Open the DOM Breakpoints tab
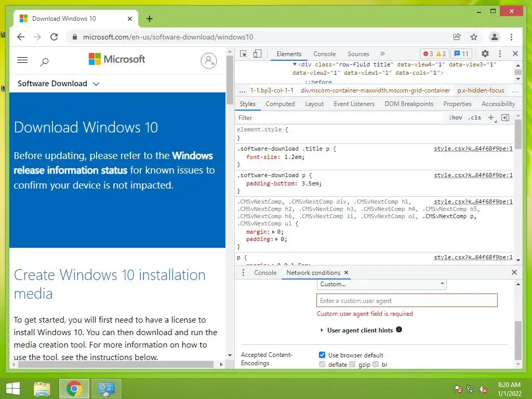 click(x=409, y=104)
